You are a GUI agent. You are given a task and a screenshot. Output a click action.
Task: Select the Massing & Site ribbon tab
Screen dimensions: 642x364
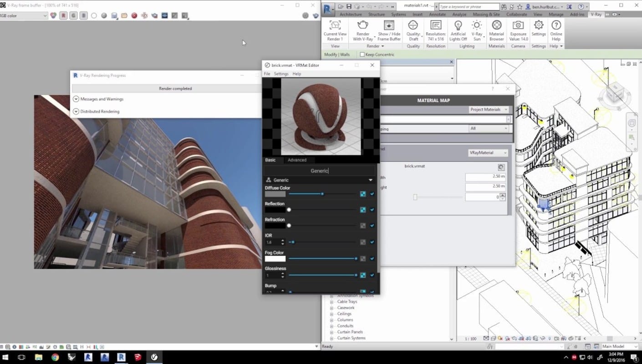point(486,15)
